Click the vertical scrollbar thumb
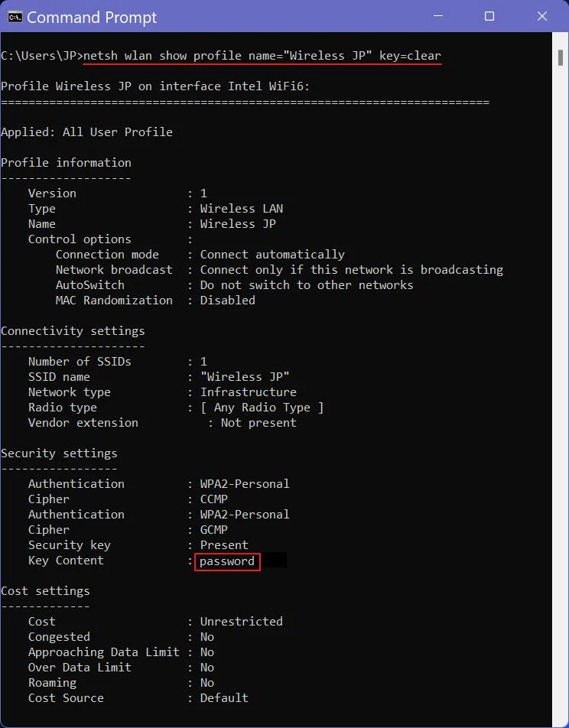 point(560,57)
